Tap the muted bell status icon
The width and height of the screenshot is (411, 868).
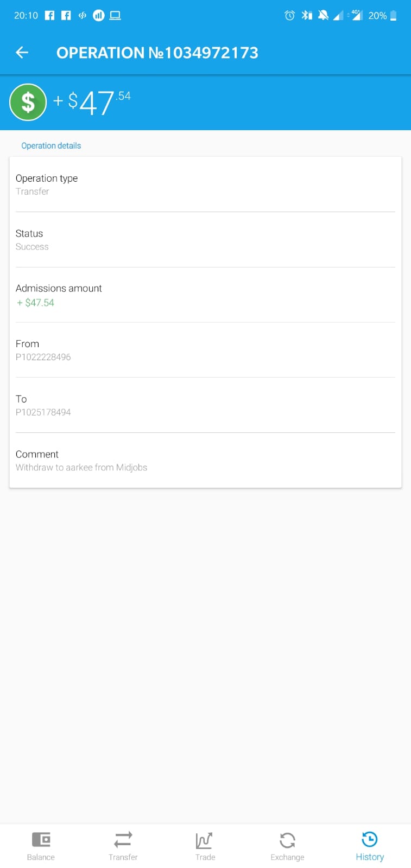point(323,15)
